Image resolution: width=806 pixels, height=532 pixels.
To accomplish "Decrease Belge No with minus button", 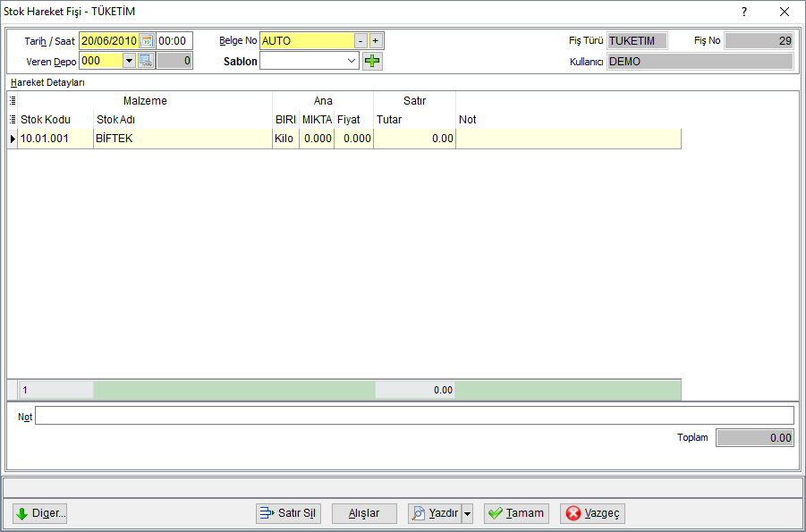I will click(x=361, y=40).
